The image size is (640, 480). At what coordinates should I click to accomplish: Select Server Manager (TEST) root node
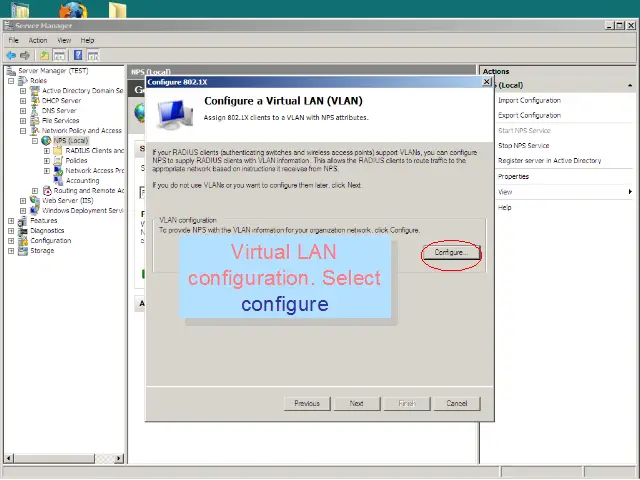pyautogui.click(x=53, y=71)
